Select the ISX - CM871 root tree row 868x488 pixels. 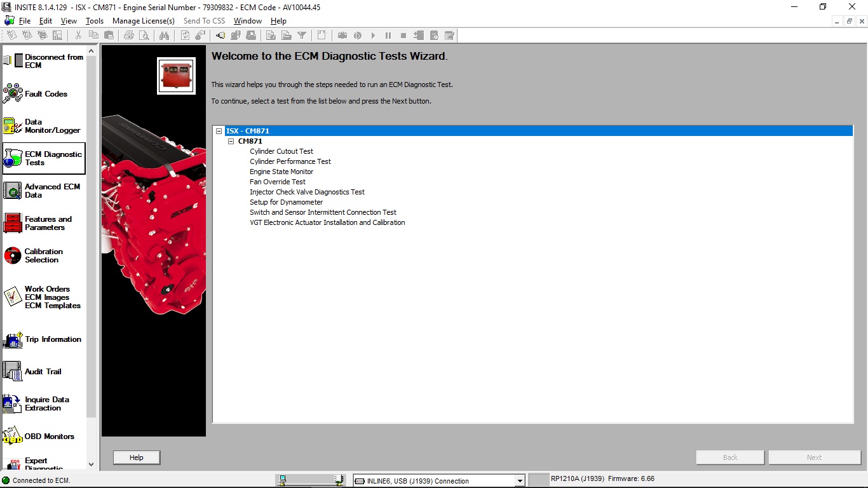(x=538, y=131)
